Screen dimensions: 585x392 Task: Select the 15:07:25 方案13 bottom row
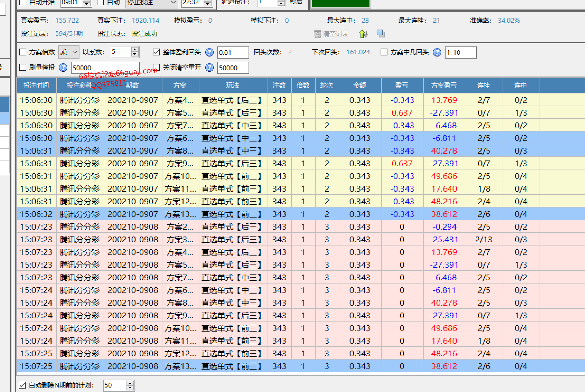coord(301,366)
